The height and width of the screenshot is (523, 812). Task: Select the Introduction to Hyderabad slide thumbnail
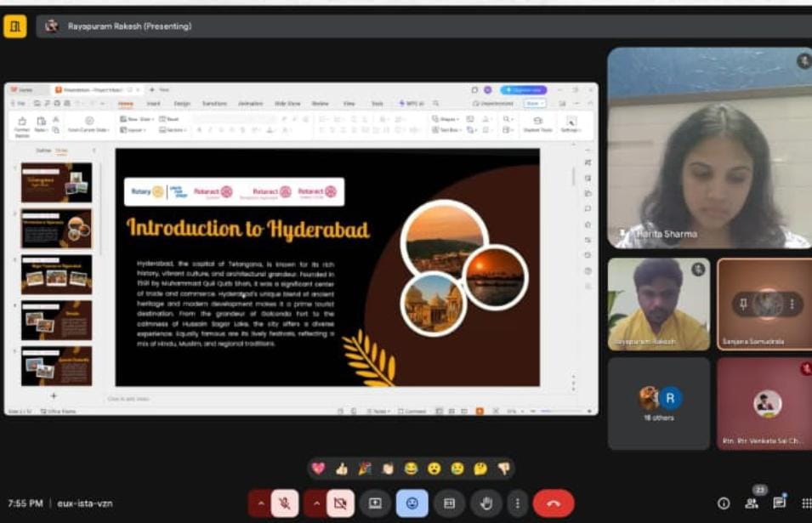56,229
